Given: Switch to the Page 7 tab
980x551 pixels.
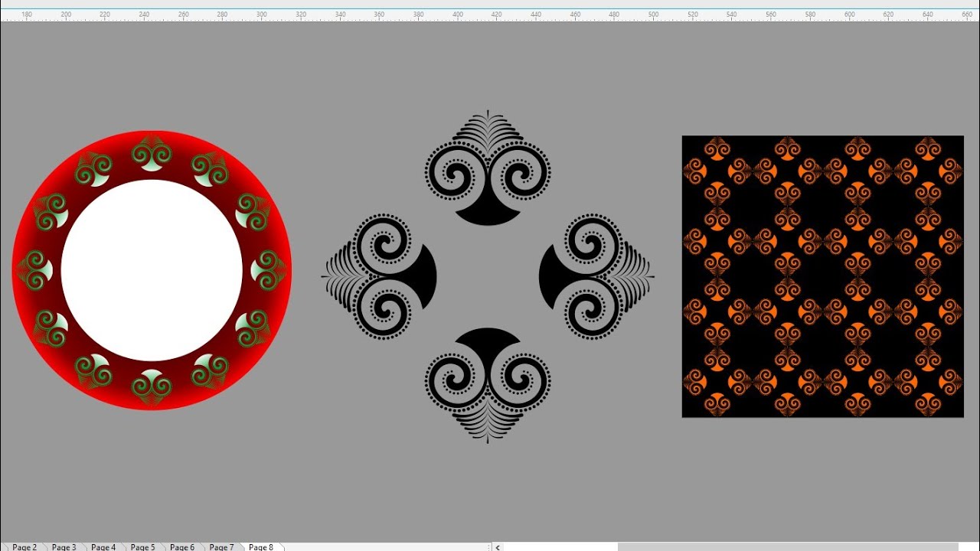Looking at the screenshot, I should click(x=221, y=546).
